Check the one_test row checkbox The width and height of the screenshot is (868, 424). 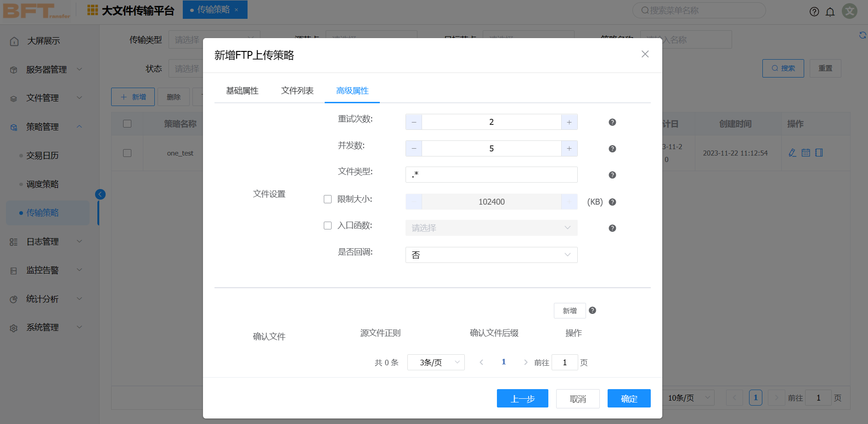127,153
